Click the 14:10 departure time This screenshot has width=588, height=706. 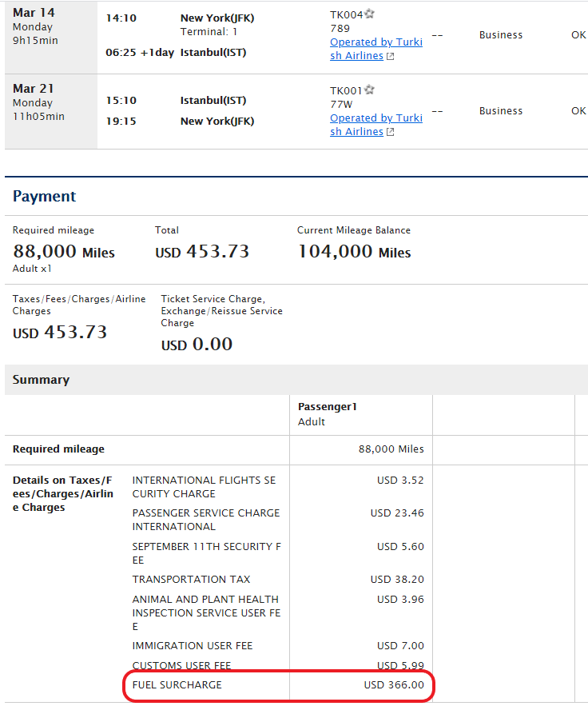click(121, 18)
